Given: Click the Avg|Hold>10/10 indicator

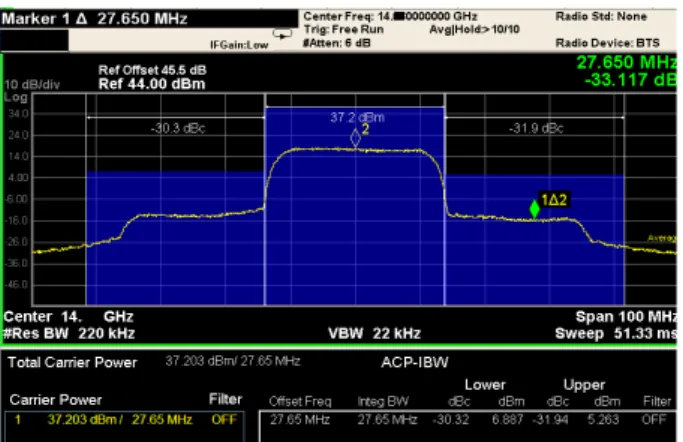Looking at the screenshot, I should [474, 30].
